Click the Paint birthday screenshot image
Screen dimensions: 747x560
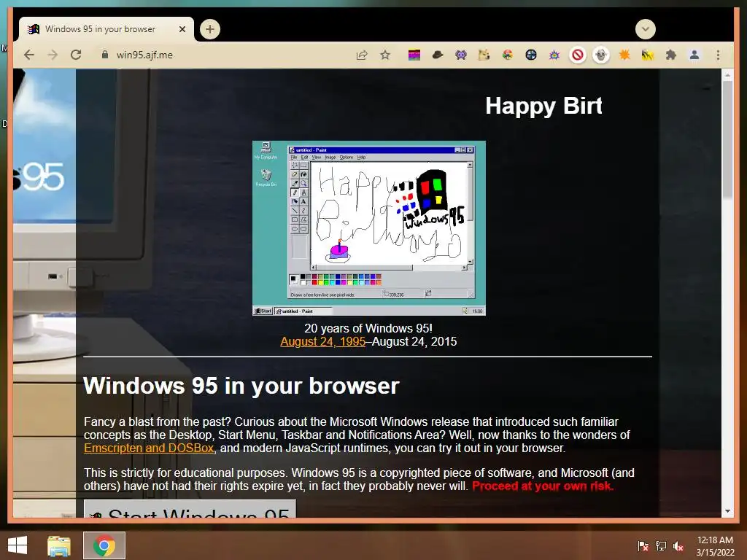(x=368, y=228)
